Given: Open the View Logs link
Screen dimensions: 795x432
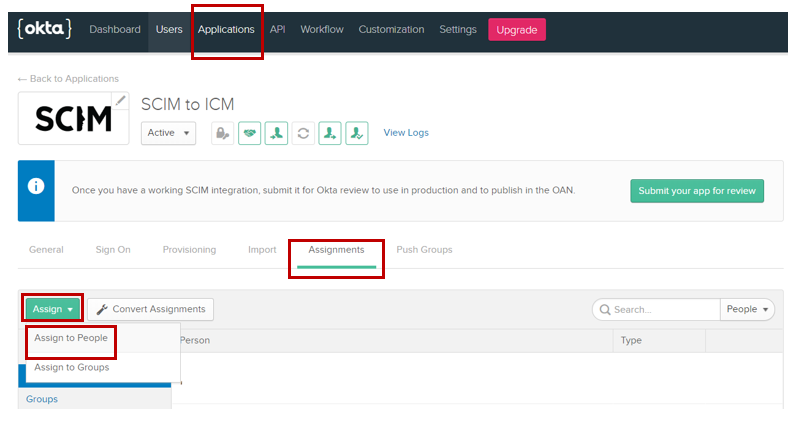Looking at the screenshot, I should click(x=406, y=133).
